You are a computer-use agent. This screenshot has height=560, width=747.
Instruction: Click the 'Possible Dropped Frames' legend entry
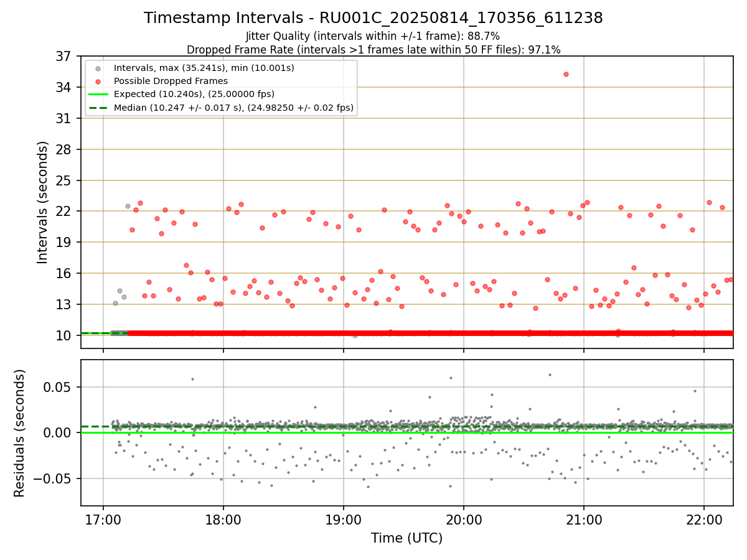171,81
